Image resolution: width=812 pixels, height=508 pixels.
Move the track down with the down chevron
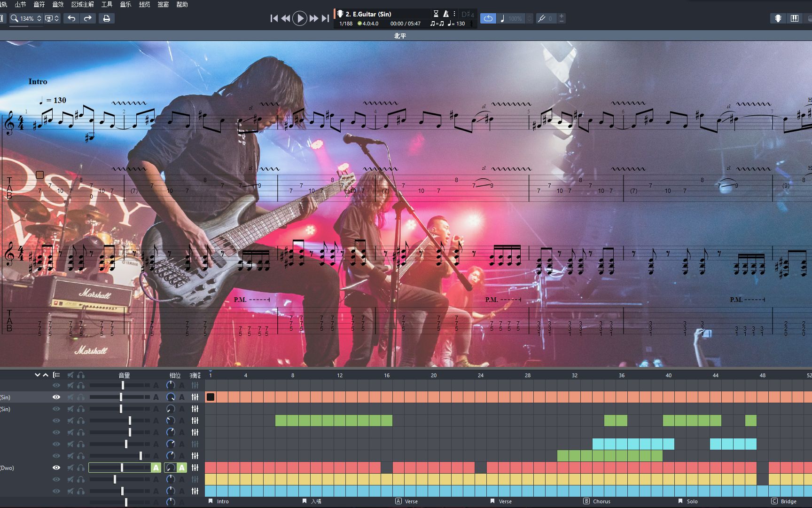(x=37, y=375)
